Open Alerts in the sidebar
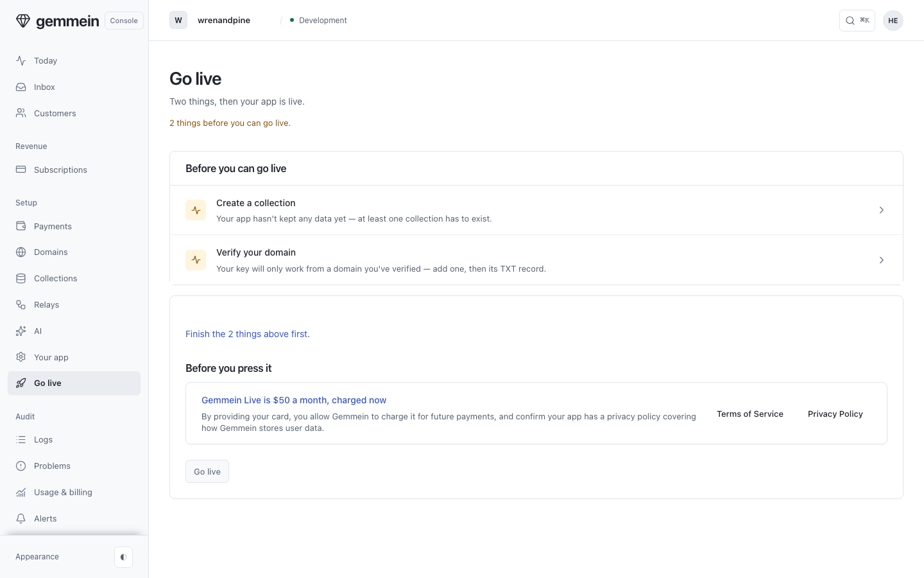 (74, 518)
